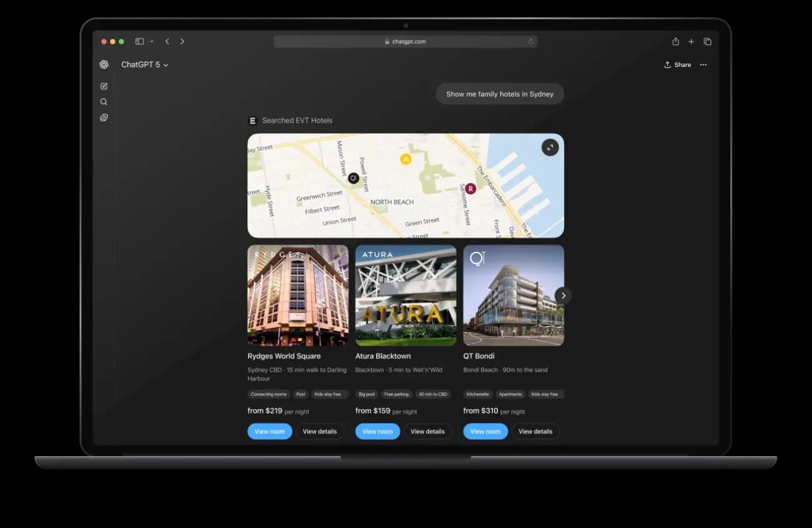812x528 pixels.
Task: Share the conversation using the Share button
Action: click(678, 64)
